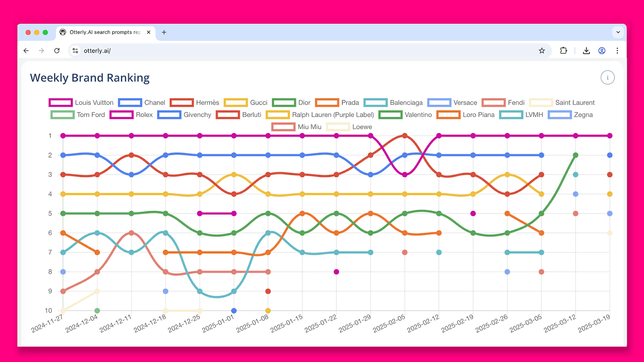Click Hermès rank 1 point at 2025-02-05

click(405, 136)
